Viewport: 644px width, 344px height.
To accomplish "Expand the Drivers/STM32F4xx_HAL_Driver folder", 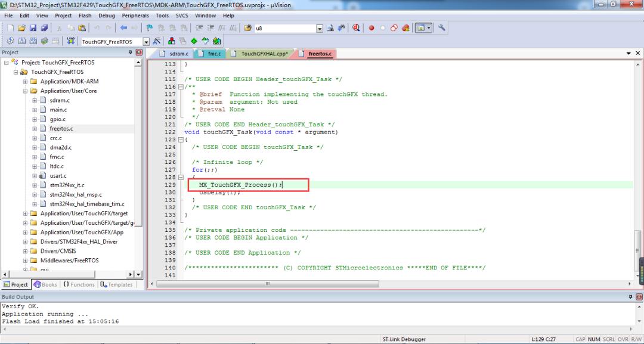I will (26, 241).
